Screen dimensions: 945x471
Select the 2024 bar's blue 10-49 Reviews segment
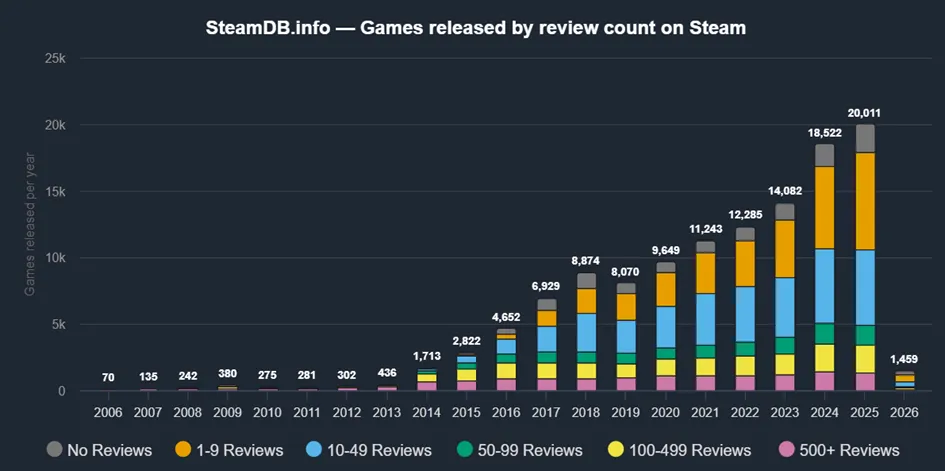(825, 286)
